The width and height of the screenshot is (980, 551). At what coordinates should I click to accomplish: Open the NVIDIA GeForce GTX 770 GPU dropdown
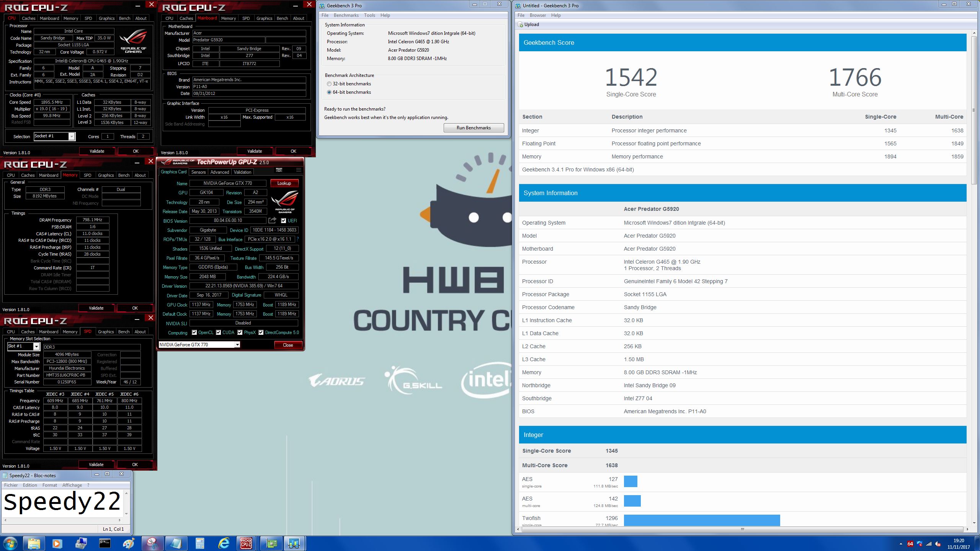pos(237,345)
